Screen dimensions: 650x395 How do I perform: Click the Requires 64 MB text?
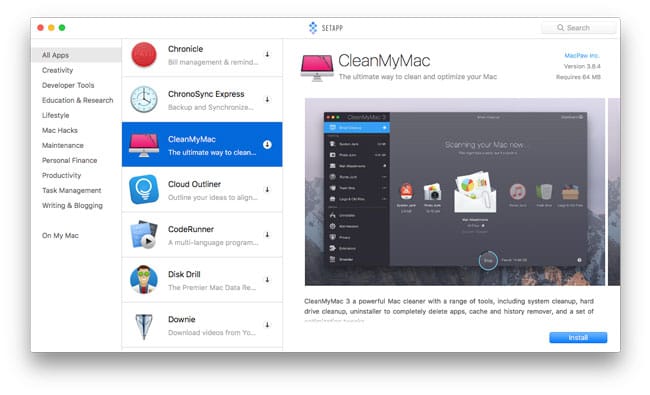[578, 77]
